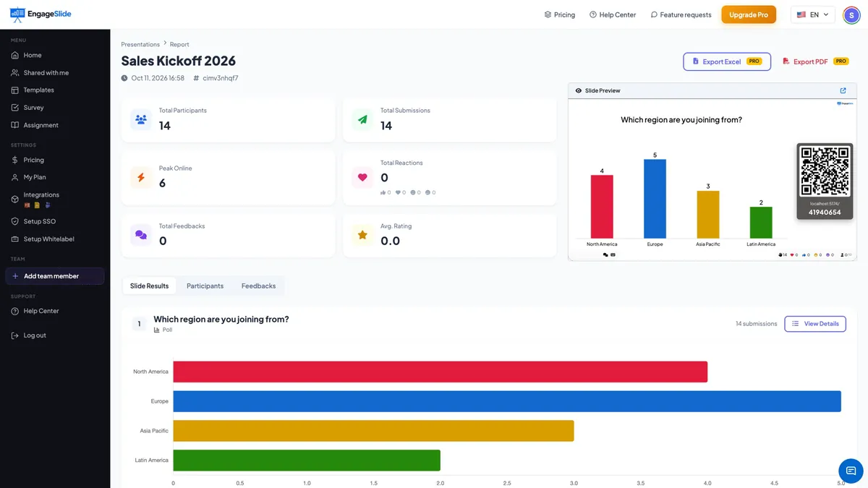This screenshot has width=868, height=488.
Task: Click the Total Reactions heart icon
Action: (x=362, y=177)
